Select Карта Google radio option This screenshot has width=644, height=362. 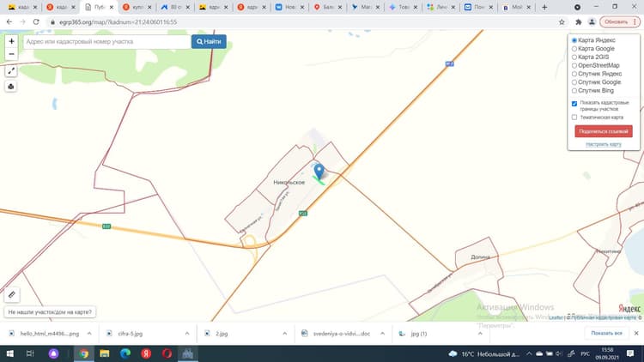(x=574, y=49)
